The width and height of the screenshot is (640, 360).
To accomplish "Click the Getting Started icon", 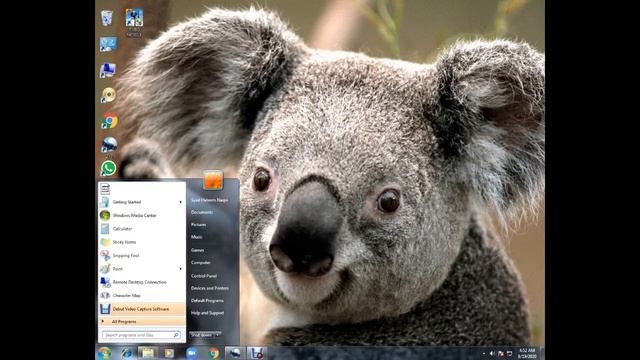I will point(105,202).
